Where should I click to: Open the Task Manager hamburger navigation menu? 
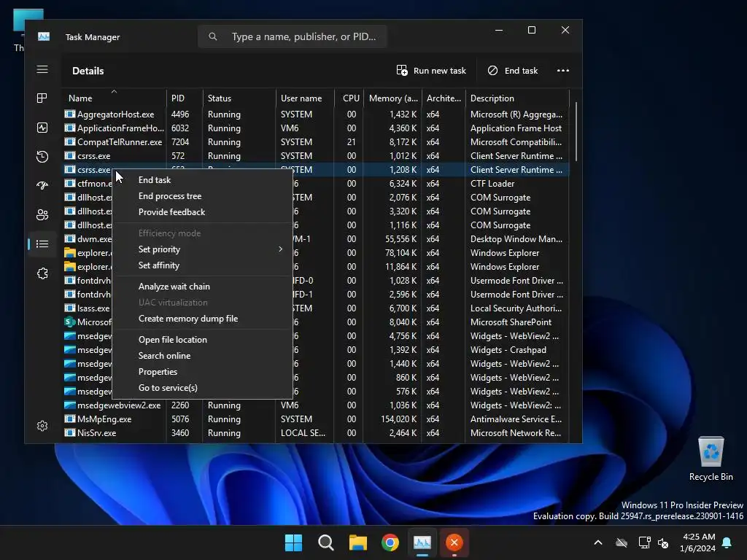point(42,69)
